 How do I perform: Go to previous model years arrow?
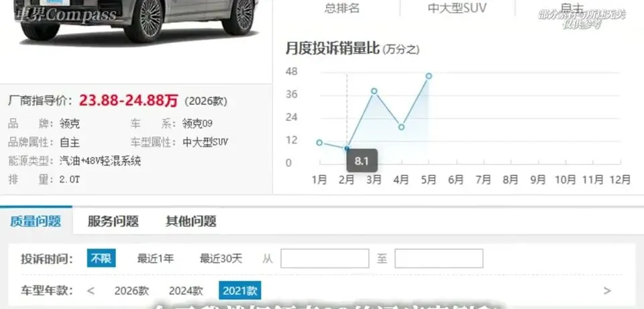coord(91,291)
